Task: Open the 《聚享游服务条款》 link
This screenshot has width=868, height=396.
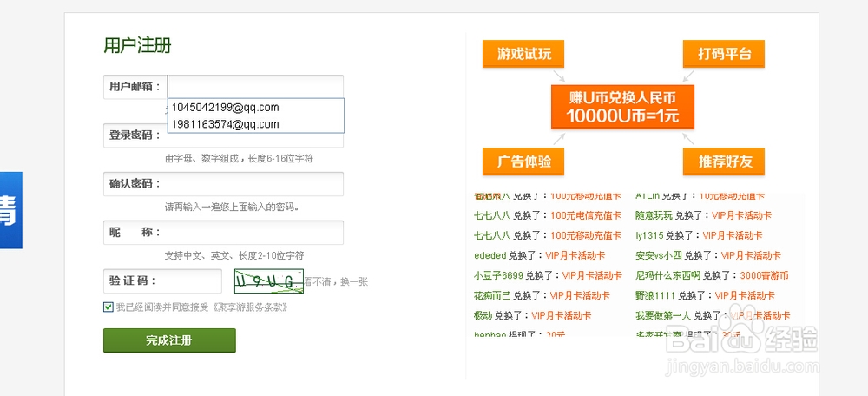Action: pyautogui.click(x=251, y=307)
